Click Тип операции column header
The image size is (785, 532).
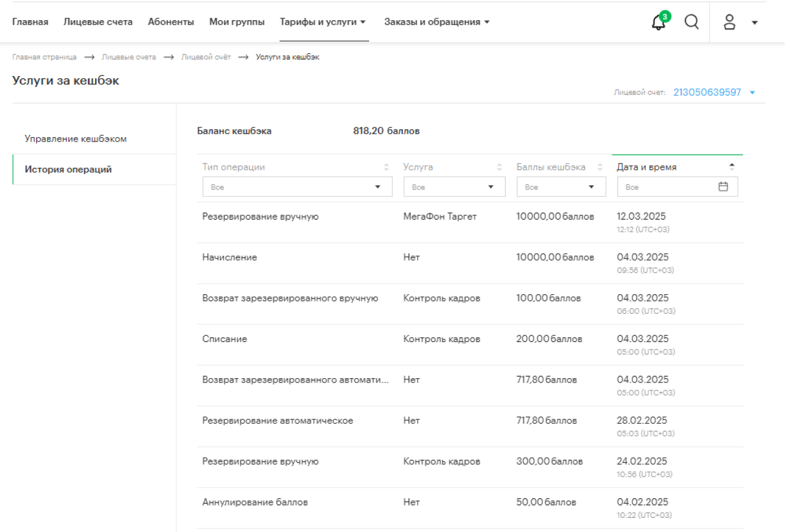coord(234,167)
